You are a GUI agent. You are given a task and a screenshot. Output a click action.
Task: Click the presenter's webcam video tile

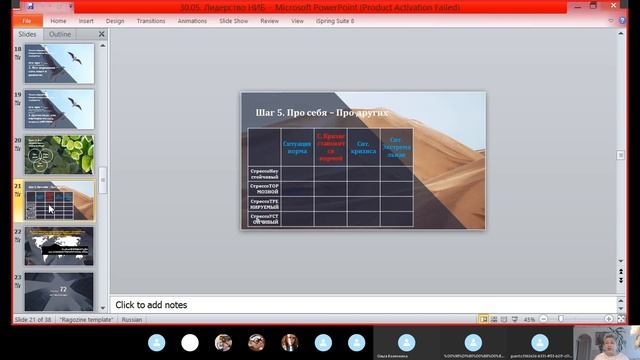point(607,343)
